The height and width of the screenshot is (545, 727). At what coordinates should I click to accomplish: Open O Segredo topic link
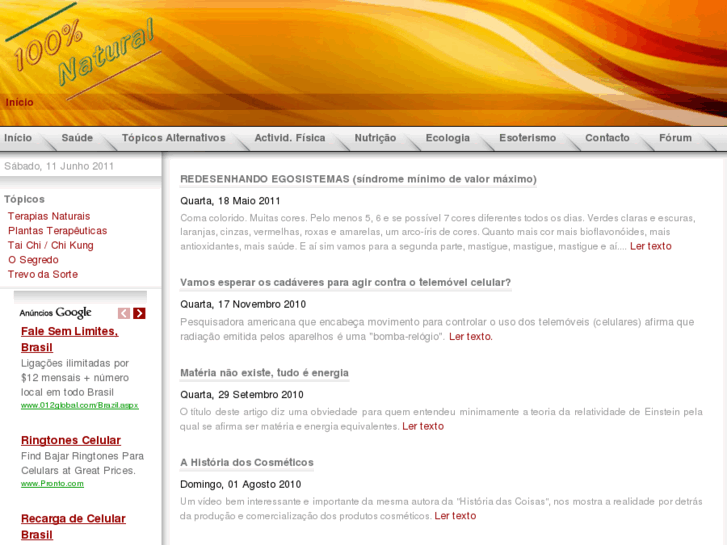[33, 260]
